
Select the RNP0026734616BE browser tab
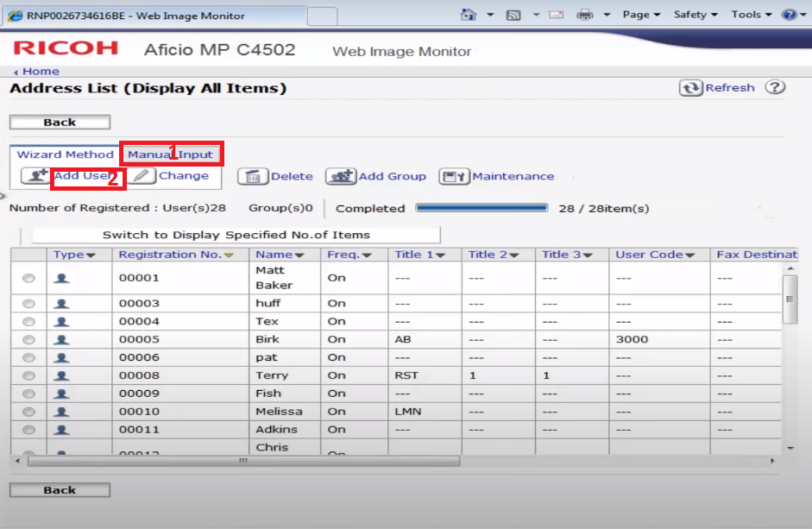(155, 16)
